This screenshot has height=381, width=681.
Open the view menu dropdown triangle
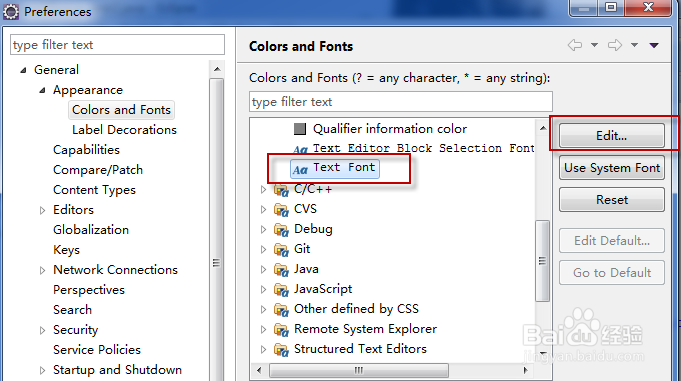tap(654, 45)
